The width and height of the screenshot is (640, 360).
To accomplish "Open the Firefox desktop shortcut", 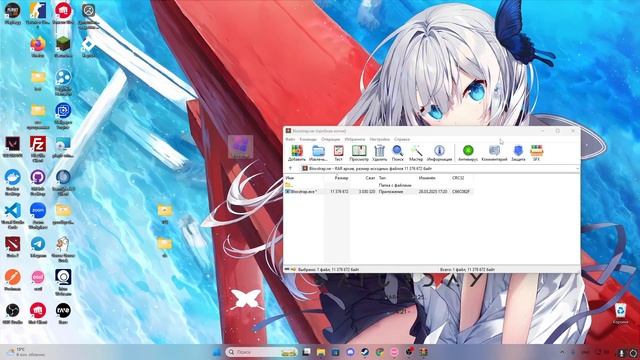I will coord(38,47).
